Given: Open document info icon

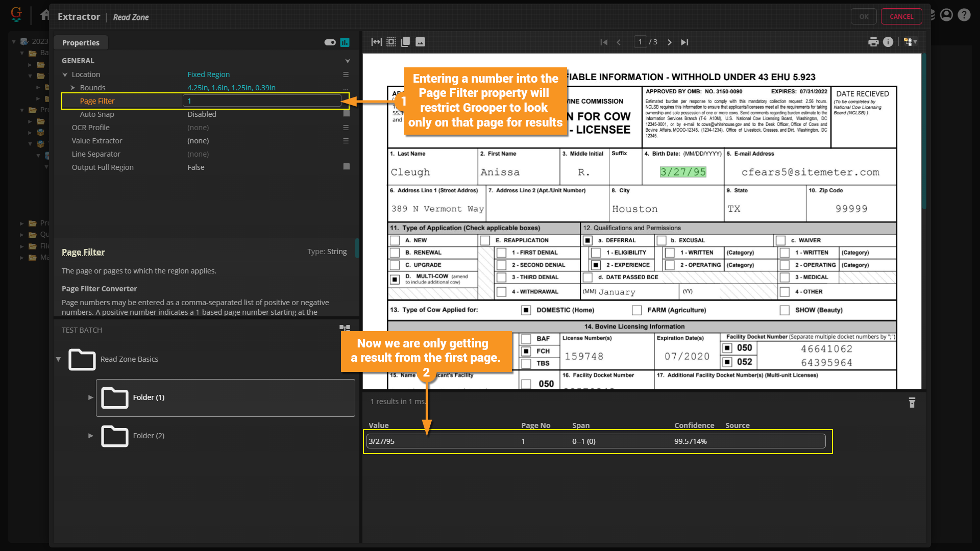Looking at the screenshot, I should (x=888, y=42).
